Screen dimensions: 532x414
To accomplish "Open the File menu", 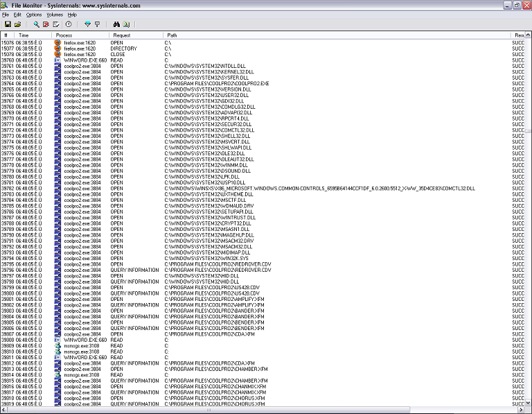I will [6, 15].
